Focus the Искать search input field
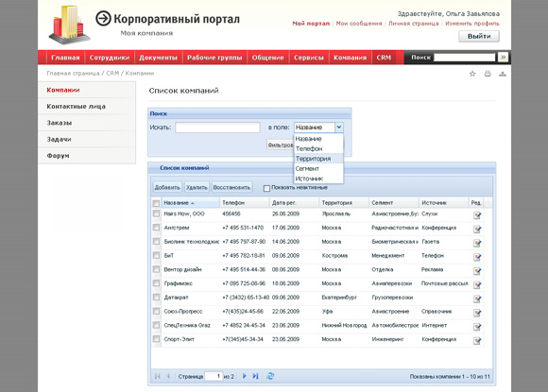 [217, 128]
